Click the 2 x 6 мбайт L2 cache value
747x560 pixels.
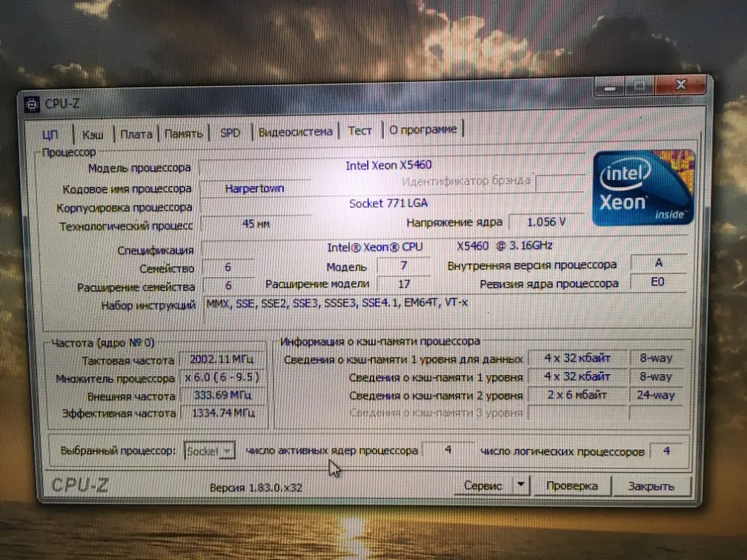[577, 395]
